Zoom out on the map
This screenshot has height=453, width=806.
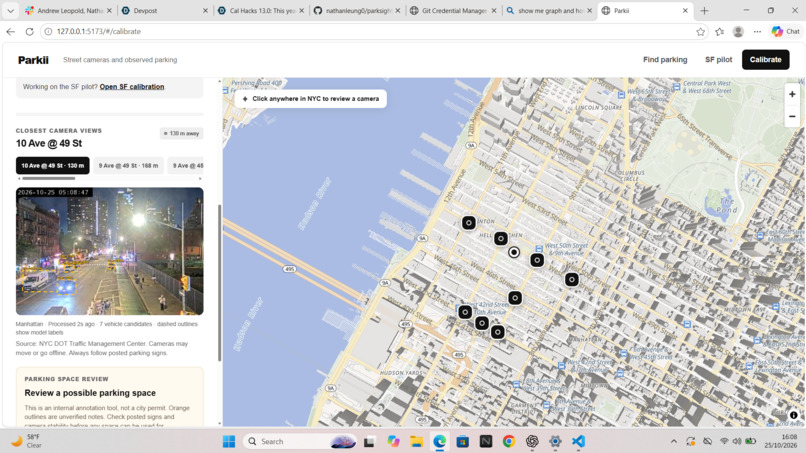point(792,116)
